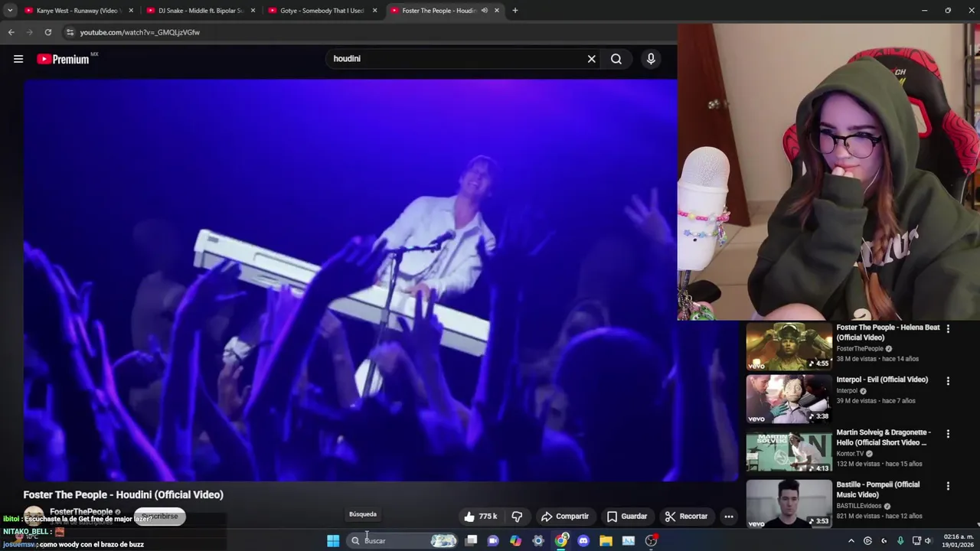
Task: Open Task View in taskbar
Action: pos(471,541)
